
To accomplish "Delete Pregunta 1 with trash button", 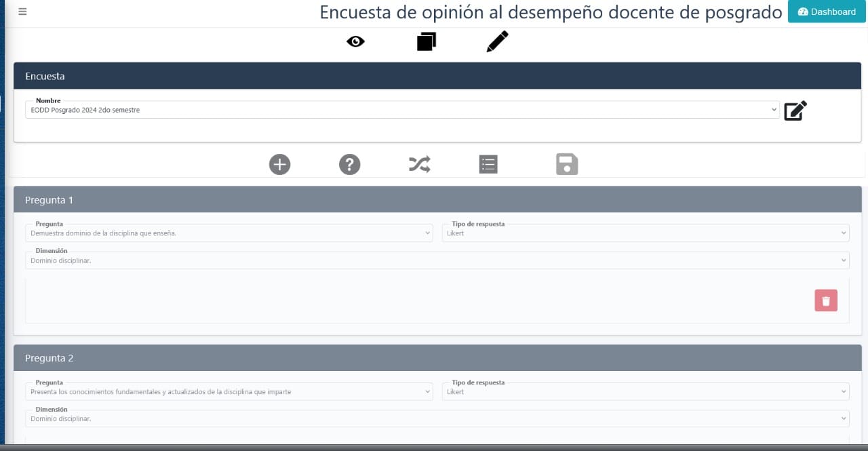I will [825, 300].
